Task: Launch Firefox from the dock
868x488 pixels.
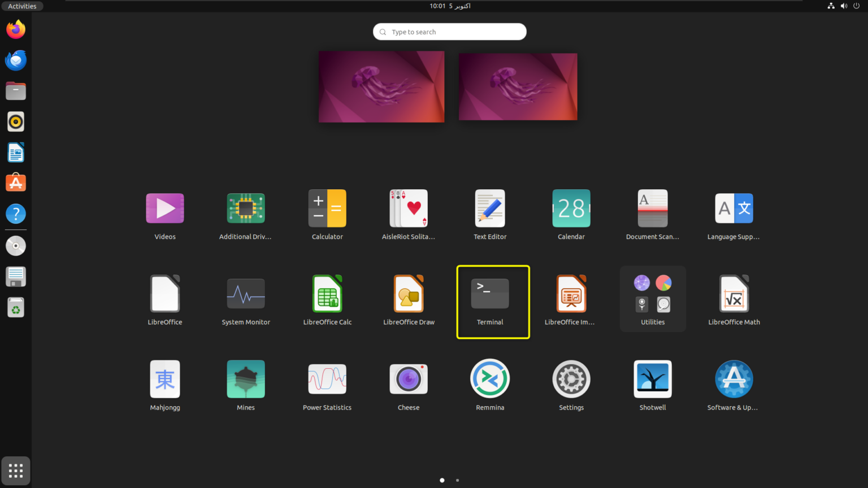Action: click(x=15, y=29)
